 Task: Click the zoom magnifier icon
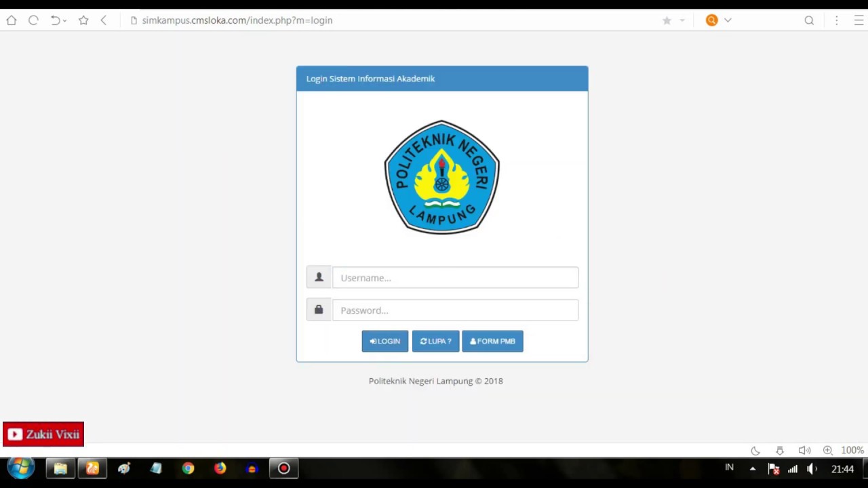point(828,451)
